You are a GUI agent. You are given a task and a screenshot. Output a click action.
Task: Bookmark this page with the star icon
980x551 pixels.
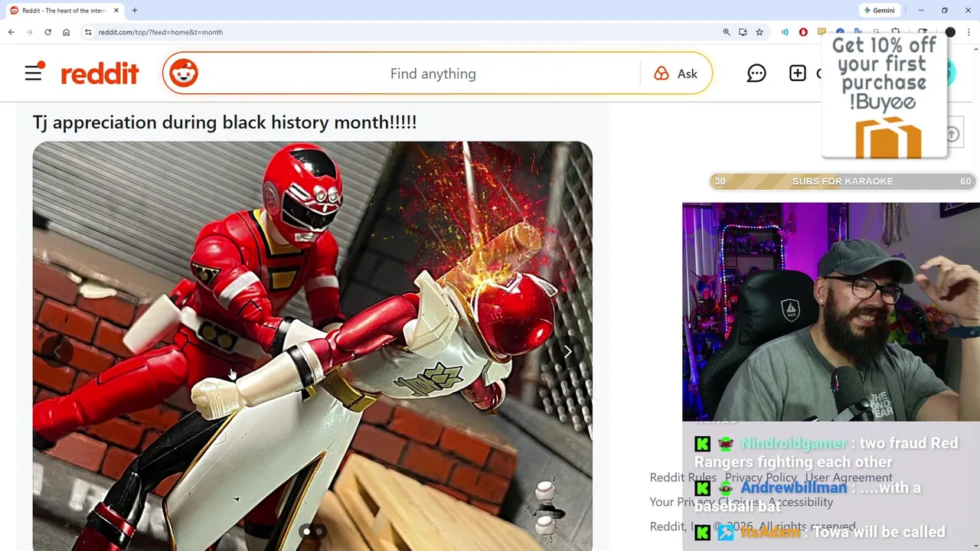(x=759, y=32)
